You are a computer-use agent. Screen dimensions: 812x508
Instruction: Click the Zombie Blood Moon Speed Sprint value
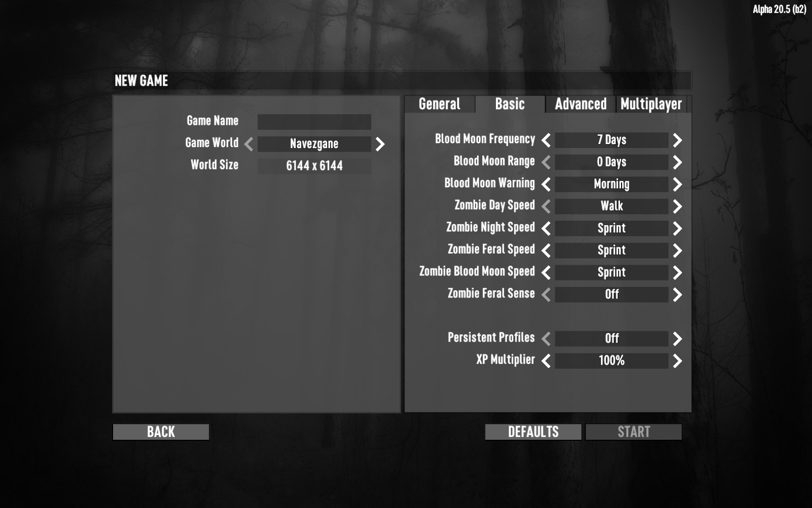(x=611, y=273)
